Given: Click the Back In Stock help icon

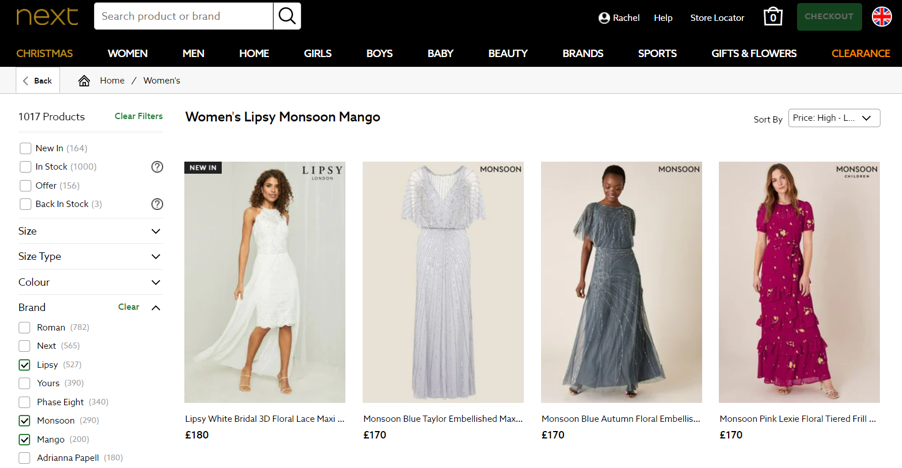Looking at the screenshot, I should tap(157, 204).
